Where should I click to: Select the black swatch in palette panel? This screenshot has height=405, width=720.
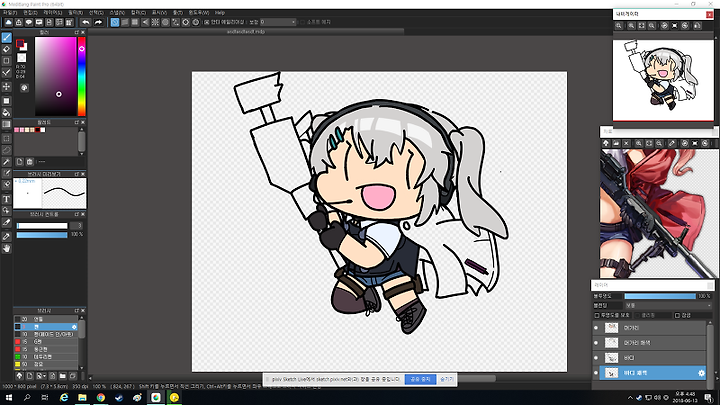[x=38, y=130]
